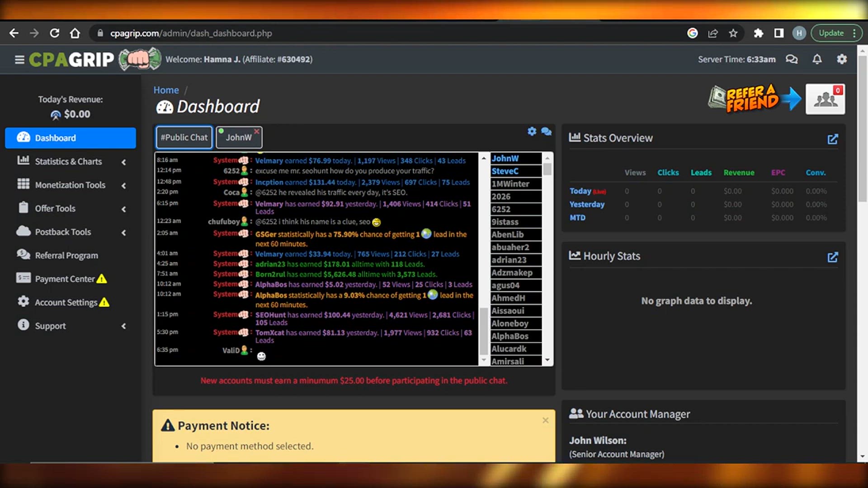
Task: Open the browser profile avatar
Action: [x=799, y=33]
